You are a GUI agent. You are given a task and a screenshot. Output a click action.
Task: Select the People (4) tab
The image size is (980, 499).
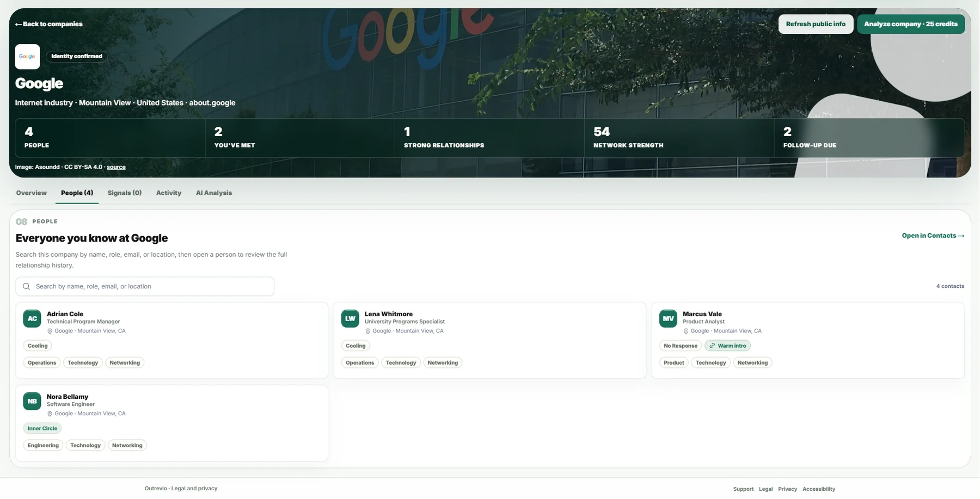click(x=77, y=193)
